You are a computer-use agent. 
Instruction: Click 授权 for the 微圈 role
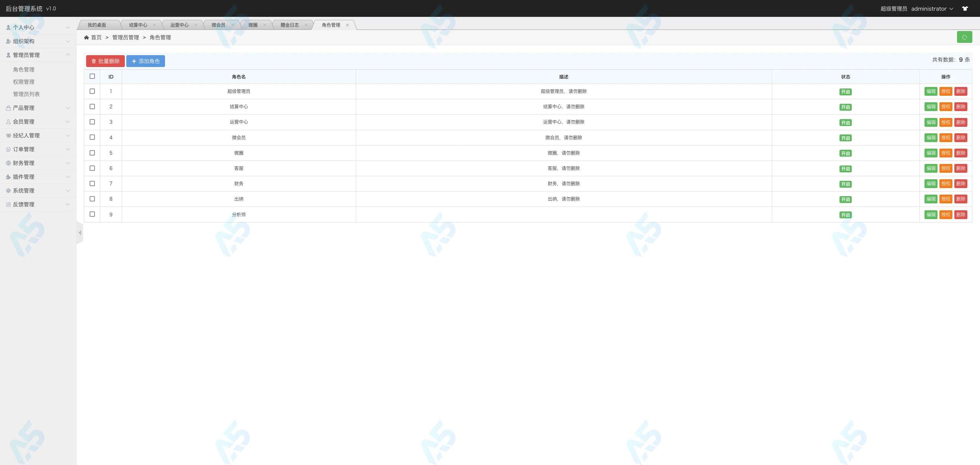[946, 153]
